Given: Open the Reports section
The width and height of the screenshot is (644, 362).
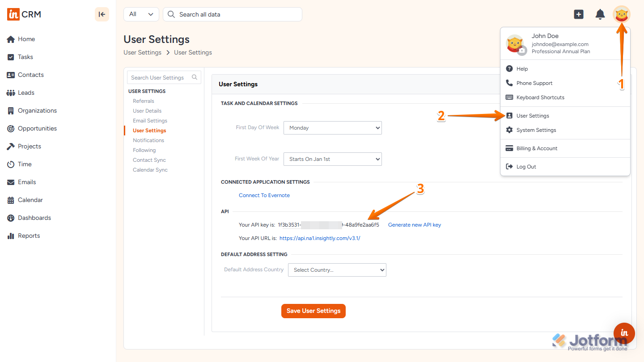Looking at the screenshot, I should (x=28, y=236).
